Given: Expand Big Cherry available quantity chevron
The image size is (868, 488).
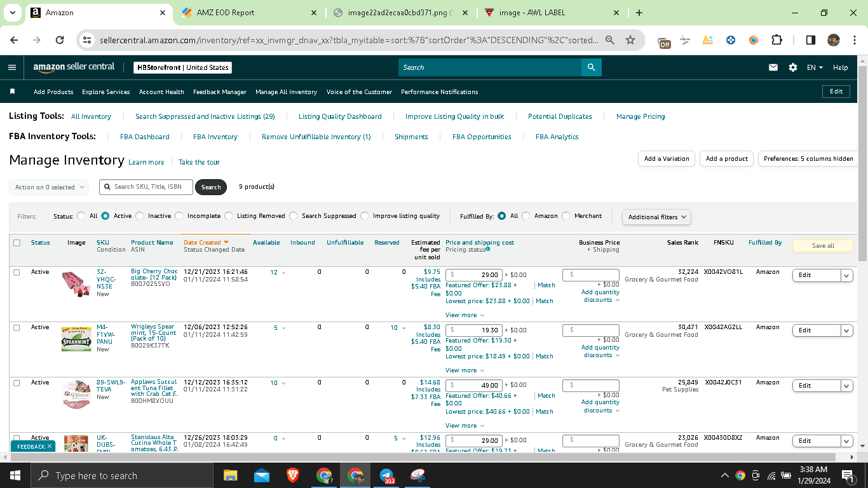Looking at the screenshot, I should point(283,273).
